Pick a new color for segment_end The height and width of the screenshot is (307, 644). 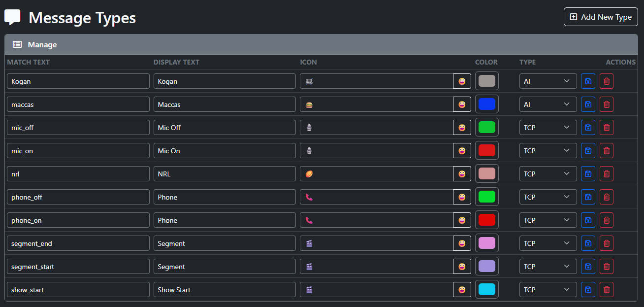[486, 243]
